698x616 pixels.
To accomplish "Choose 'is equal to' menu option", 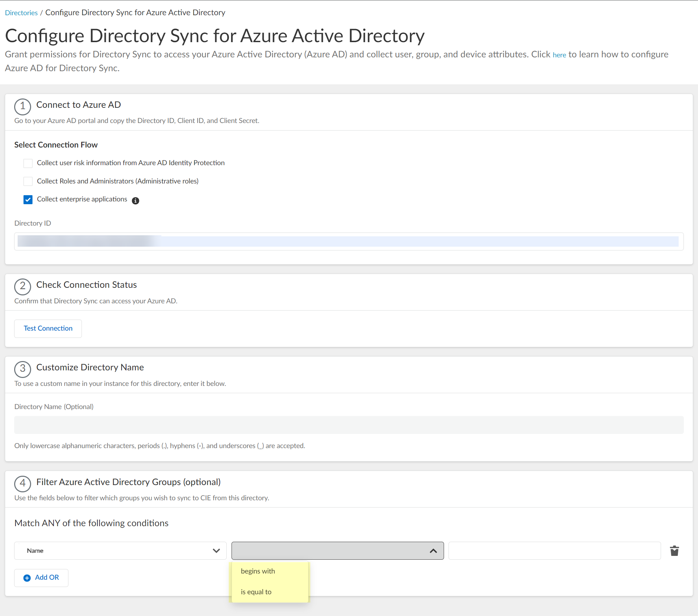I will point(256,592).
